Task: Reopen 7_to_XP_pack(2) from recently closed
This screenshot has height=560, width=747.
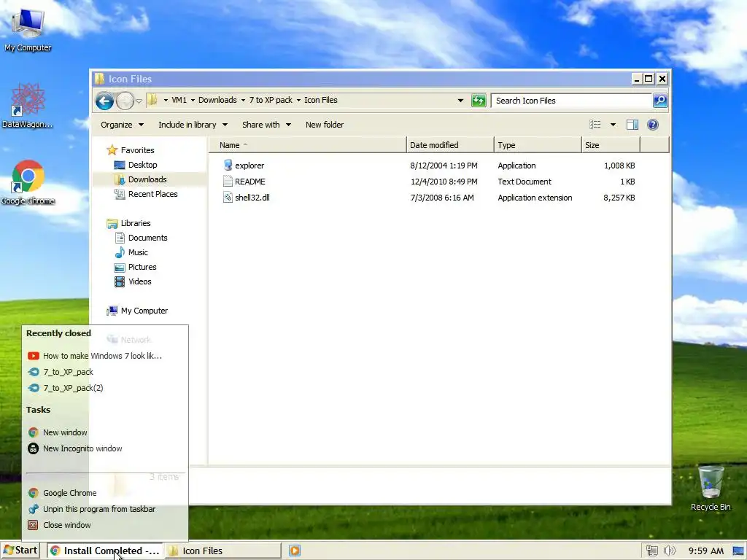Action: tap(105, 388)
